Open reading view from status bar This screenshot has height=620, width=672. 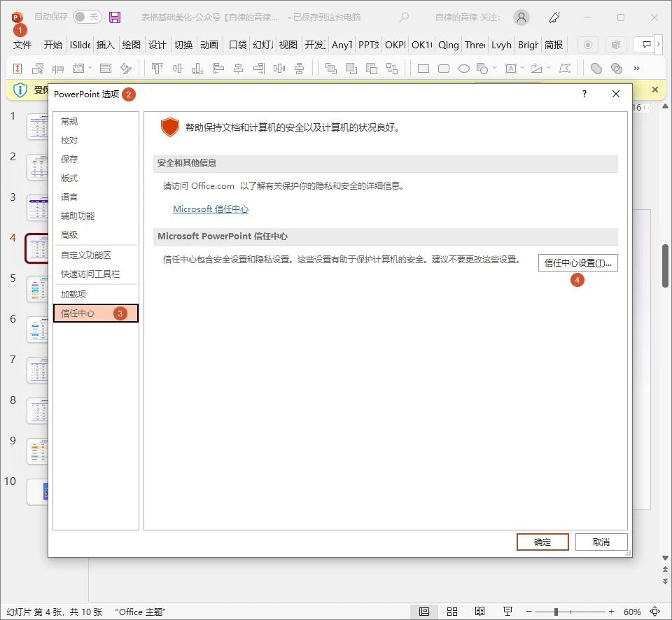[x=479, y=611]
